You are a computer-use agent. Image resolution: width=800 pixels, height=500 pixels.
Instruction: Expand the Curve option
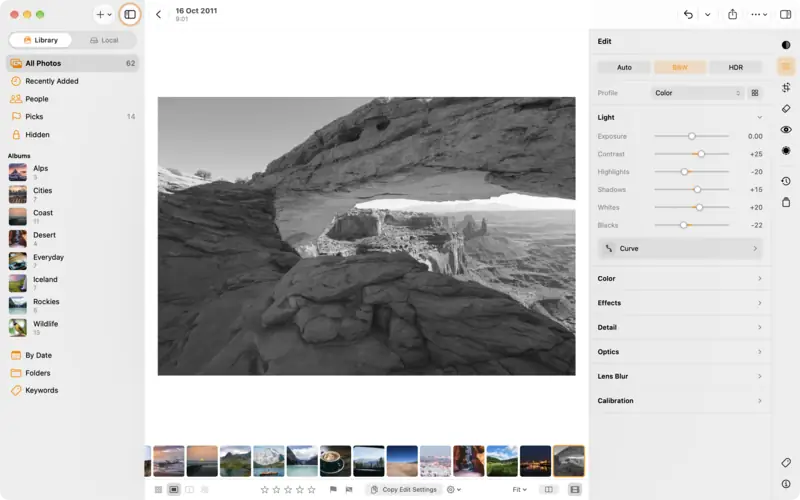pos(680,248)
